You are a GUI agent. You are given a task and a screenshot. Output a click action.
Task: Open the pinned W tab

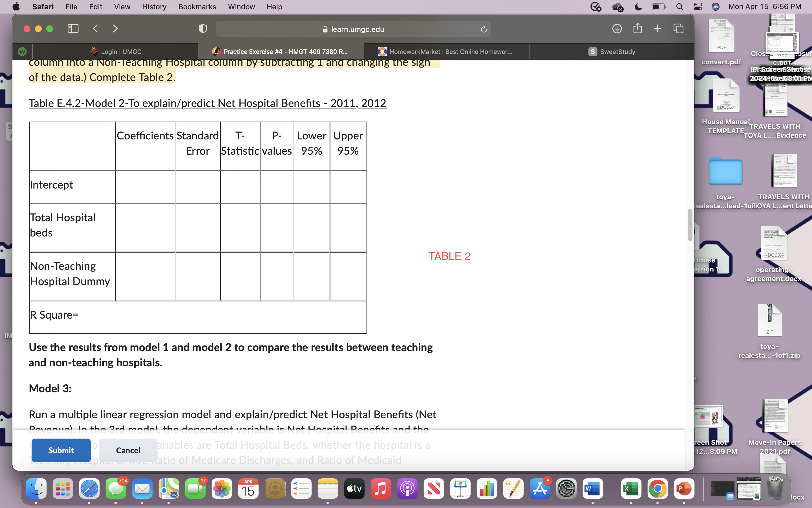(22, 51)
